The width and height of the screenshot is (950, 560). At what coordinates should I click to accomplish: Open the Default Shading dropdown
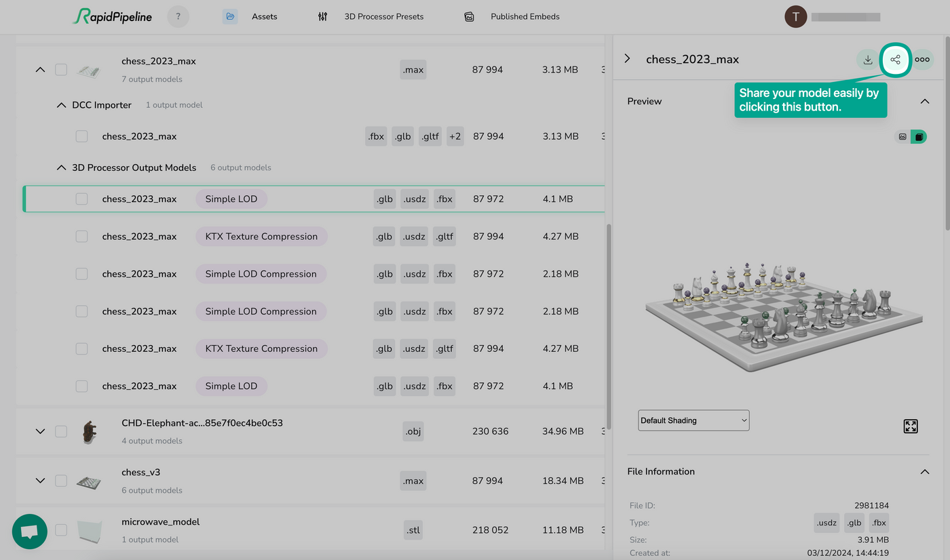tap(693, 420)
